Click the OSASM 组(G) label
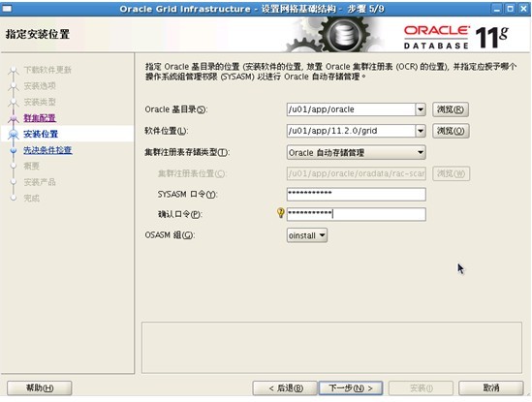 (x=170, y=234)
